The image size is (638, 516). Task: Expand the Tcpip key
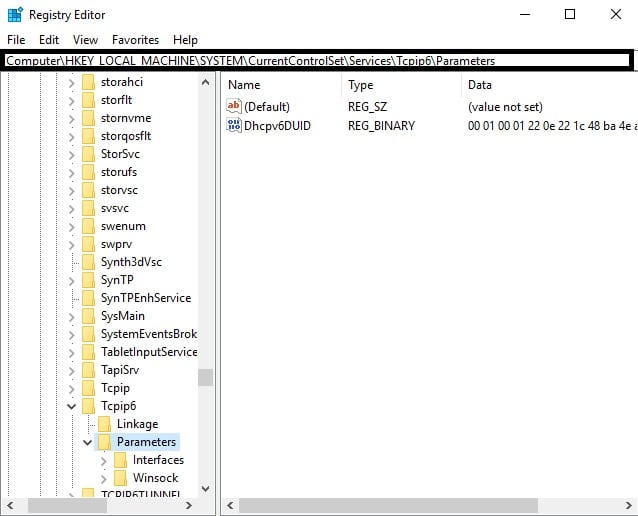(72, 389)
